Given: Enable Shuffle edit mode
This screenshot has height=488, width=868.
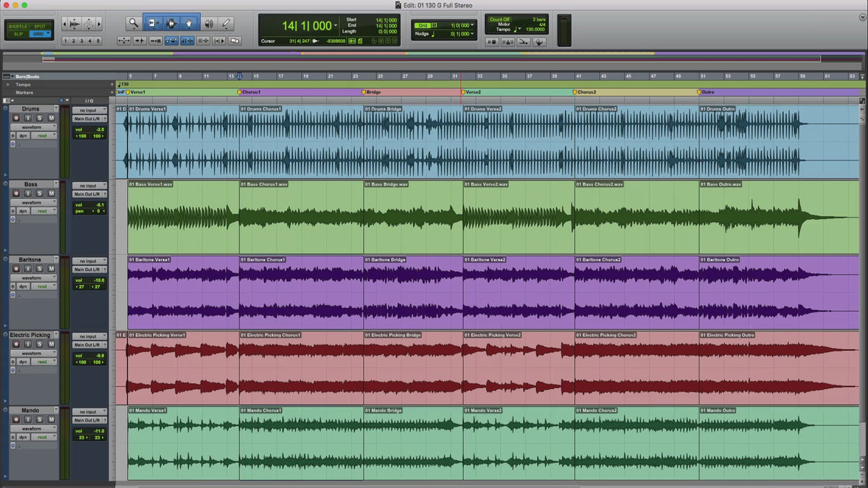Looking at the screenshot, I should 19,25.
